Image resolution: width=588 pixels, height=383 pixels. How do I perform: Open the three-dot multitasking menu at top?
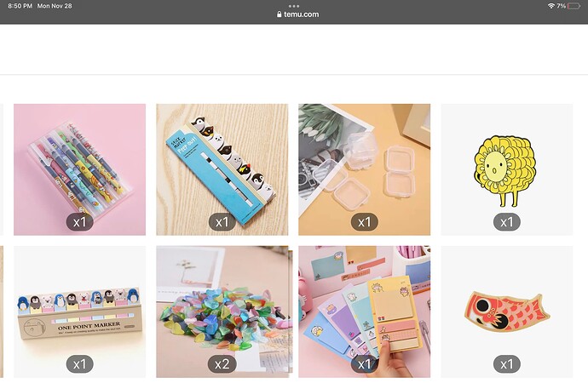pyautogui.click(x=294, y=6)
